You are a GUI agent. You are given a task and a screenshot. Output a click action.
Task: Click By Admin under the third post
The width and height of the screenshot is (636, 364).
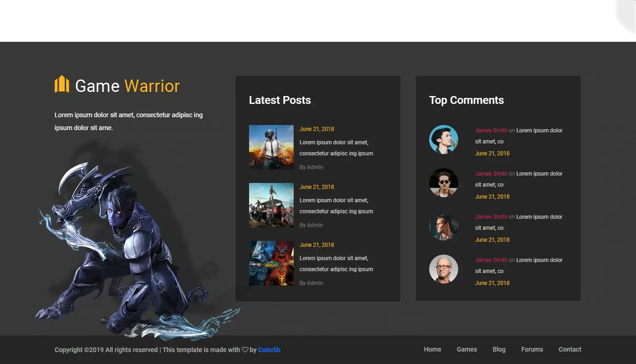pos(311,283)
